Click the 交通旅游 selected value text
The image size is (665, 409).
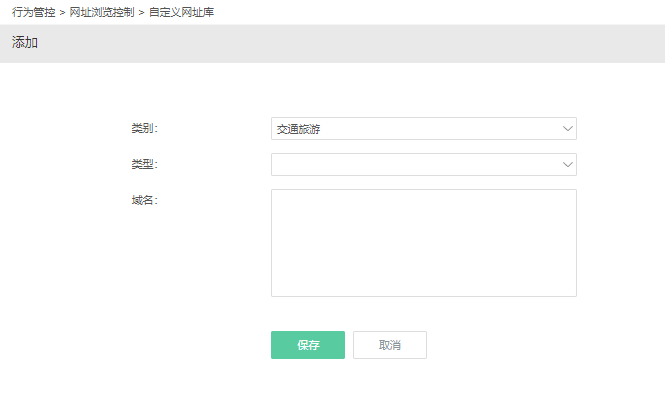[x=298, y=129]
